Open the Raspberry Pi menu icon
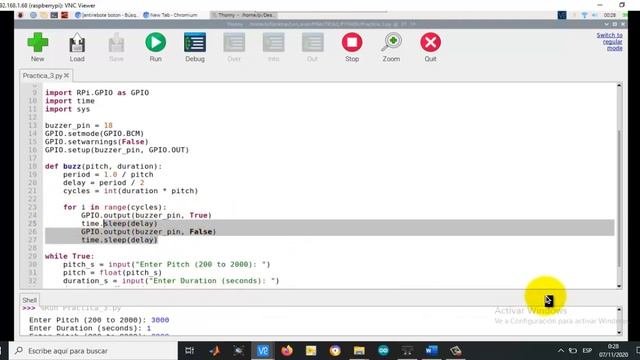Image resolution: width=640 pixels, height=360 pixels. click(x=20, y=15)
